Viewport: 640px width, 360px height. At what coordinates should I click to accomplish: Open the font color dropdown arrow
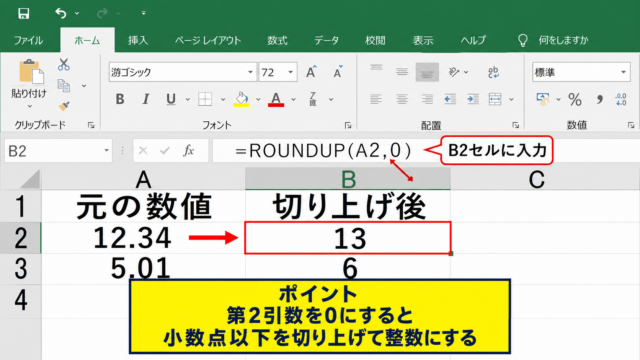293,99
